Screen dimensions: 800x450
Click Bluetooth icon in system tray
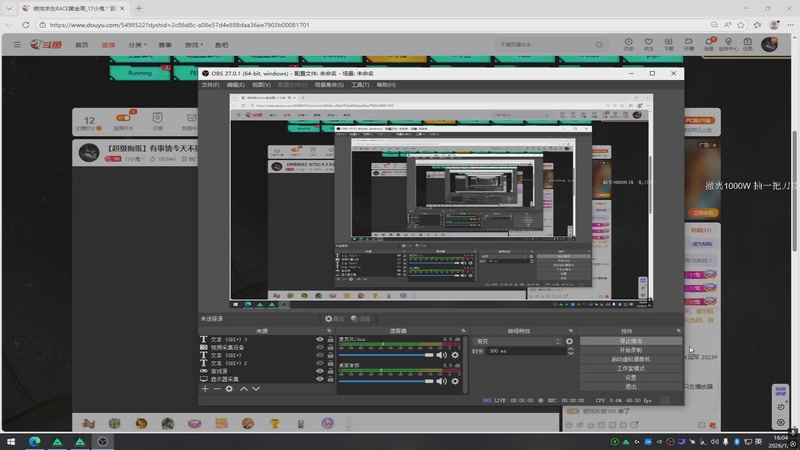pos(736,442)
